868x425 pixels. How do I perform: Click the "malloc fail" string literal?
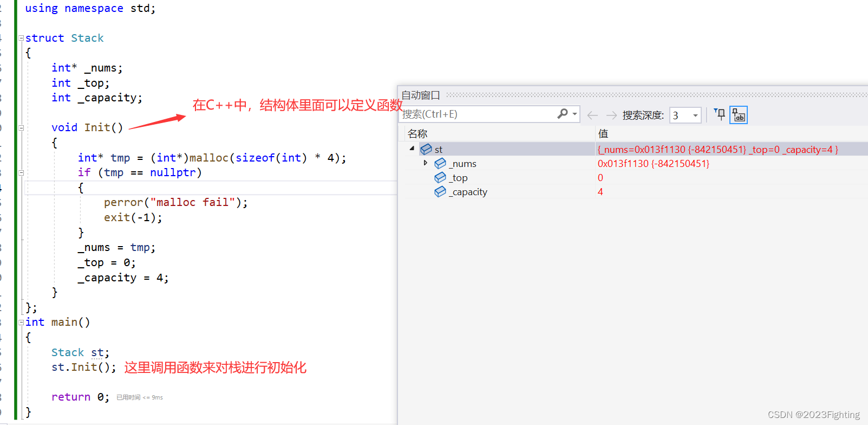pos(192,202)
